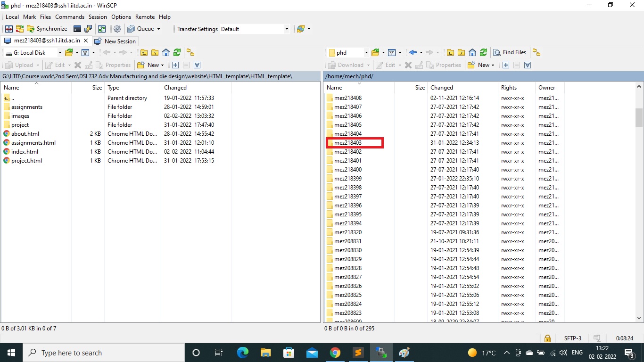
Task: Click the Find Files button
Action: tap(510, 52)
